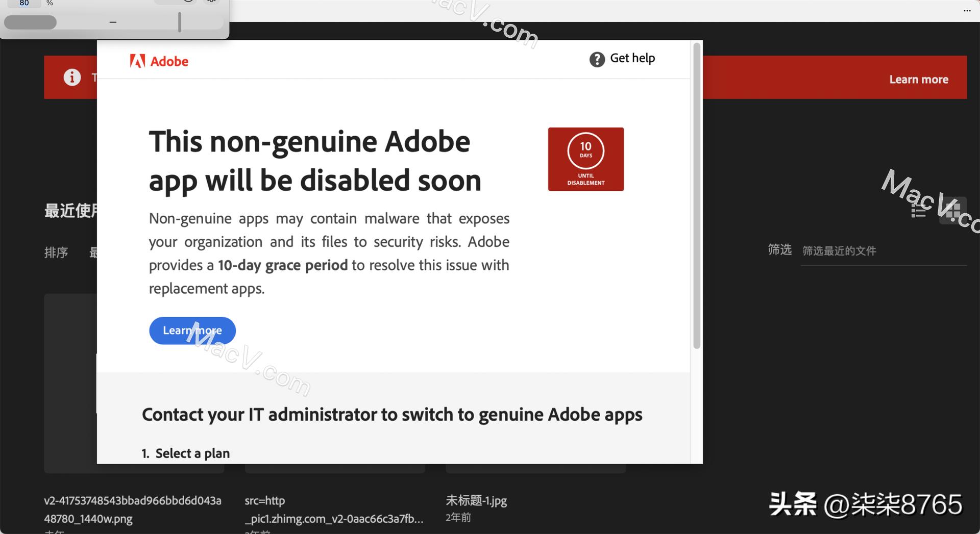The height and width of the screenshot is (534, 980).
Task: Click the info icon on the red banner
Action: point(71,78)
